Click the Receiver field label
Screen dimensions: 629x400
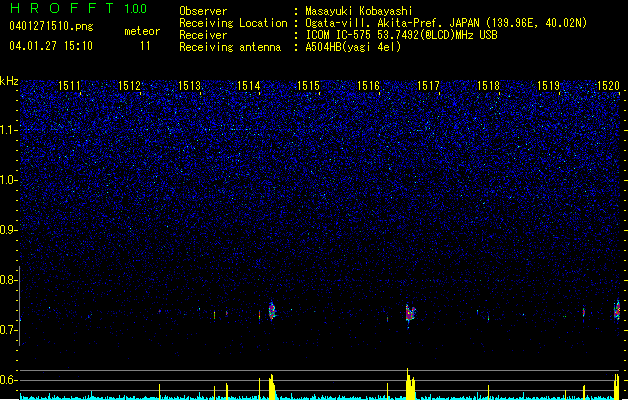click(203, 35)
